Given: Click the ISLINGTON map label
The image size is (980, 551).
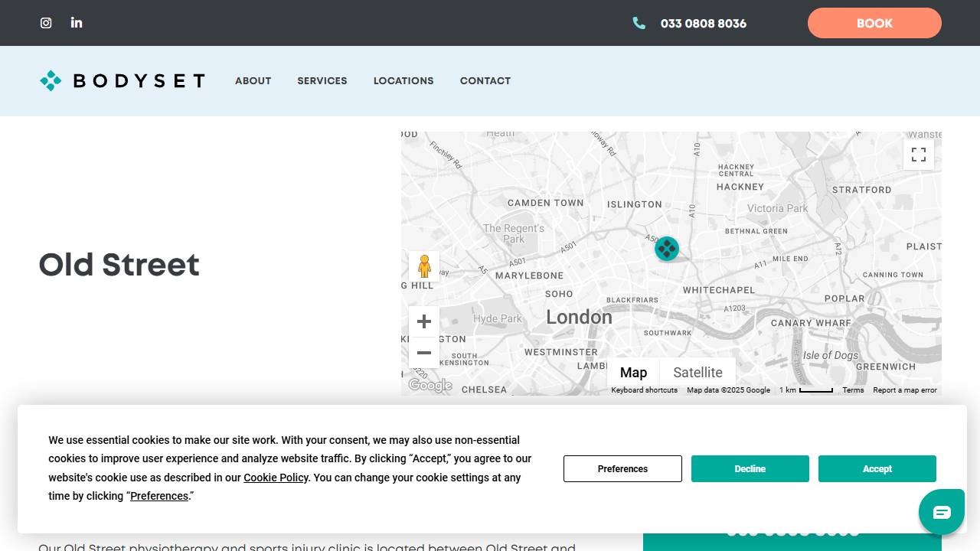Looking at the screenshot, I should (635, 204).
